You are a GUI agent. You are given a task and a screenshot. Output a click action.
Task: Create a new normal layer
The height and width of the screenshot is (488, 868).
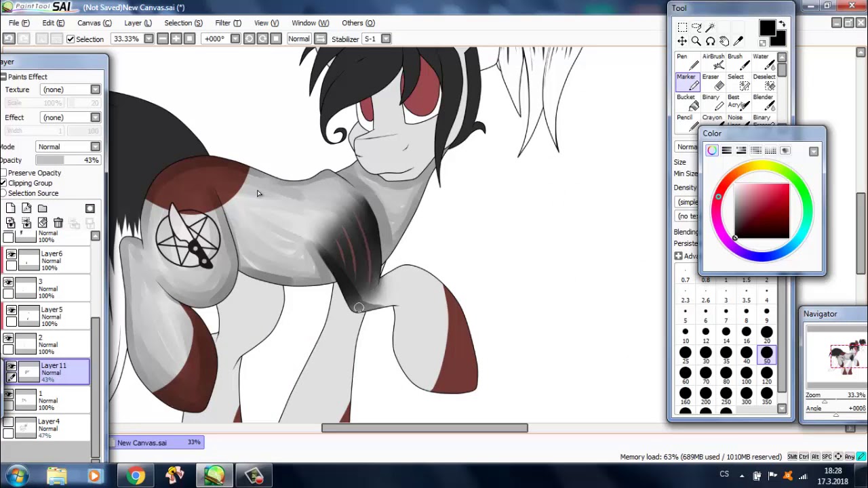[10, 209]
